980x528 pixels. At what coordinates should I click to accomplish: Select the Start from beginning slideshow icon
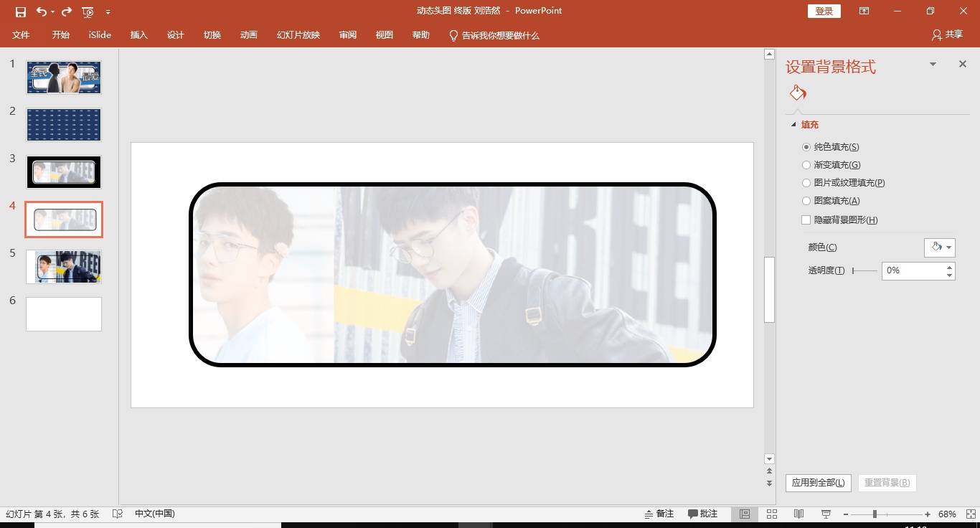pyautogui.click(x=87, y=11)
